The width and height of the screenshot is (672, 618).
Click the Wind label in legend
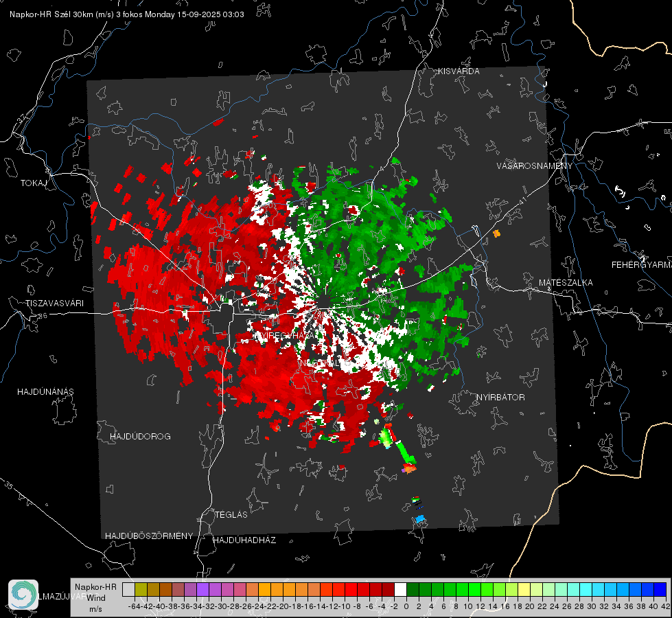click(x=96, y=598)
